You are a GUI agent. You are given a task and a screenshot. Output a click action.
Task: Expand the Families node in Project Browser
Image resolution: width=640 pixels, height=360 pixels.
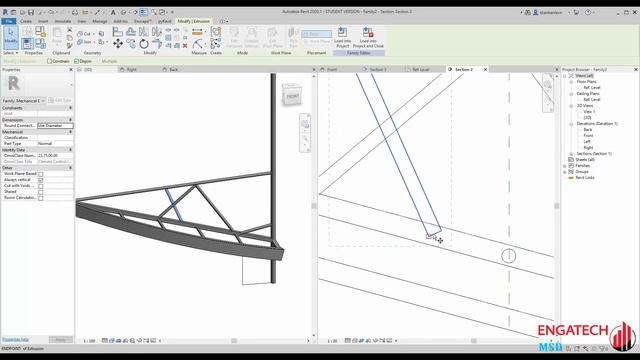point(565,166)
